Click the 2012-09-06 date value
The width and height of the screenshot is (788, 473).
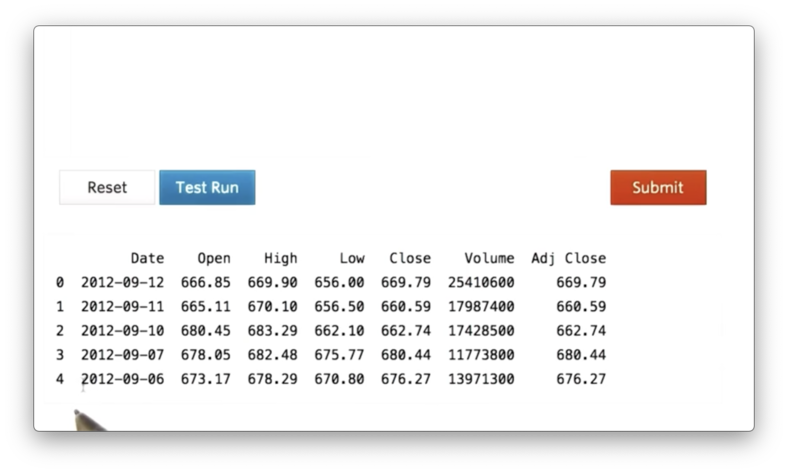(122, 379)
